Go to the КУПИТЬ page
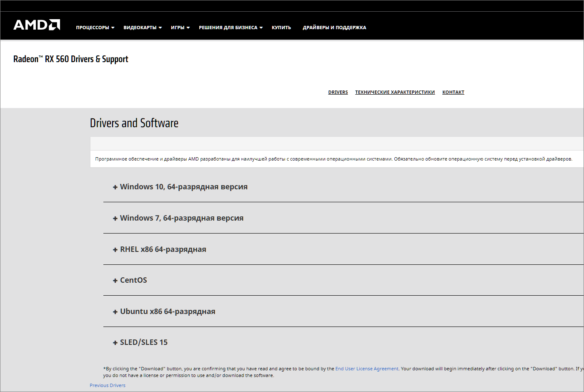Image resolution: width=584 pixels, height=392 pixels. (x=281, y=28)
